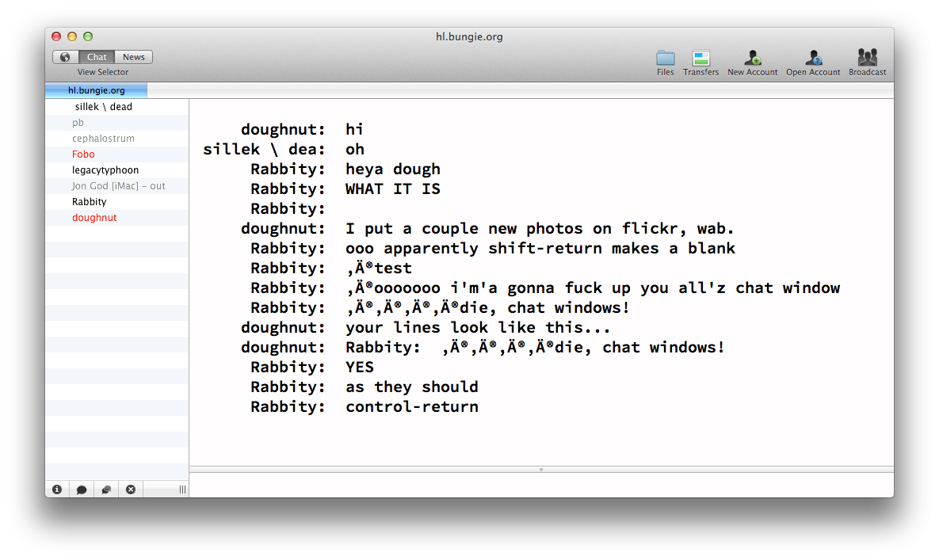Open the Broadcast message icon
The height and width of the screenshot is (560, 939).
pyautogui.click(x=867, y=58)
